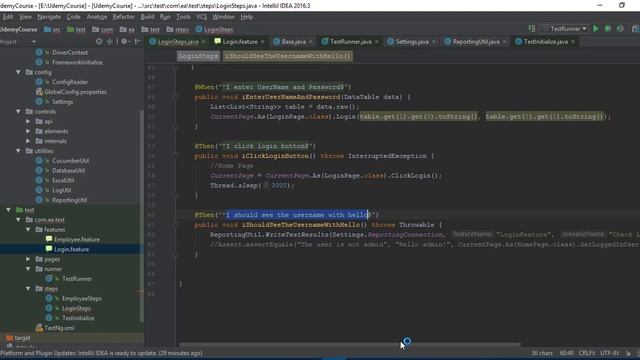Image resolution: width=640 pixels, height=360 pixels.
Task: Expand the pages folder
Action: pos(28,259)
